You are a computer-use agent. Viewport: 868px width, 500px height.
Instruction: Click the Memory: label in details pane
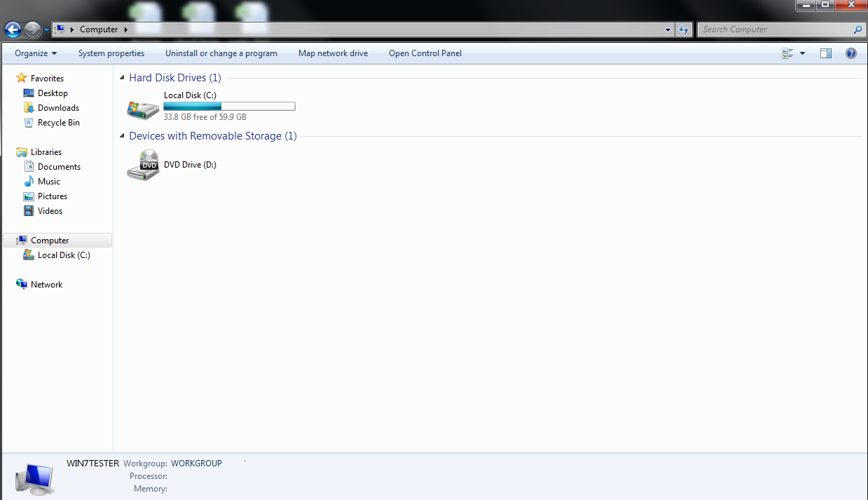[x=151, y=489]
